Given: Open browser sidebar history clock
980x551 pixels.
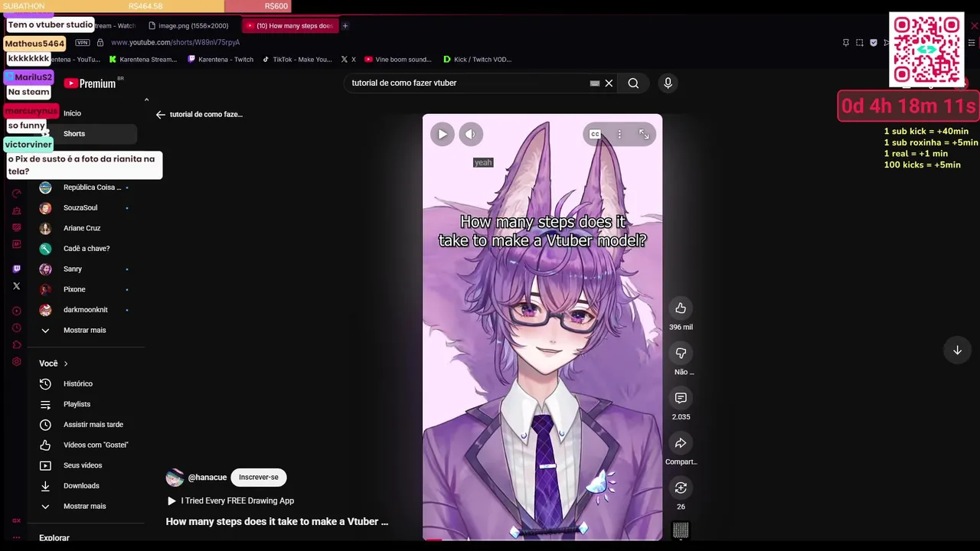Looking at the screenshot, I should pos(16,328).
